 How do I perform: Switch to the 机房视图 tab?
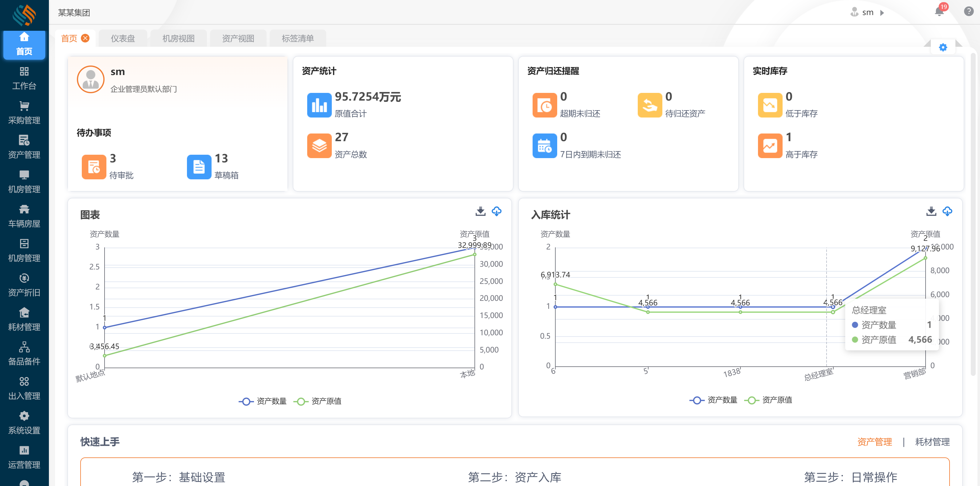tap(178, 38)
